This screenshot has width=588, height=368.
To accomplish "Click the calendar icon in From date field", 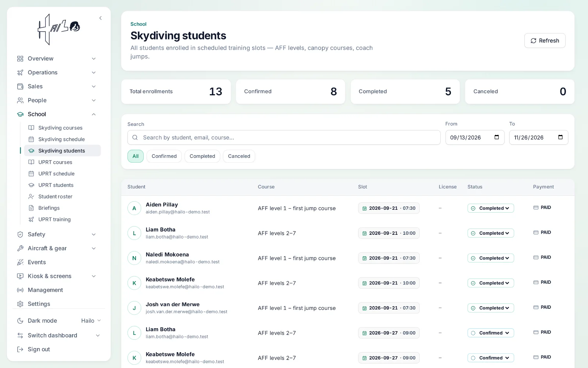I will coord(497,137).
